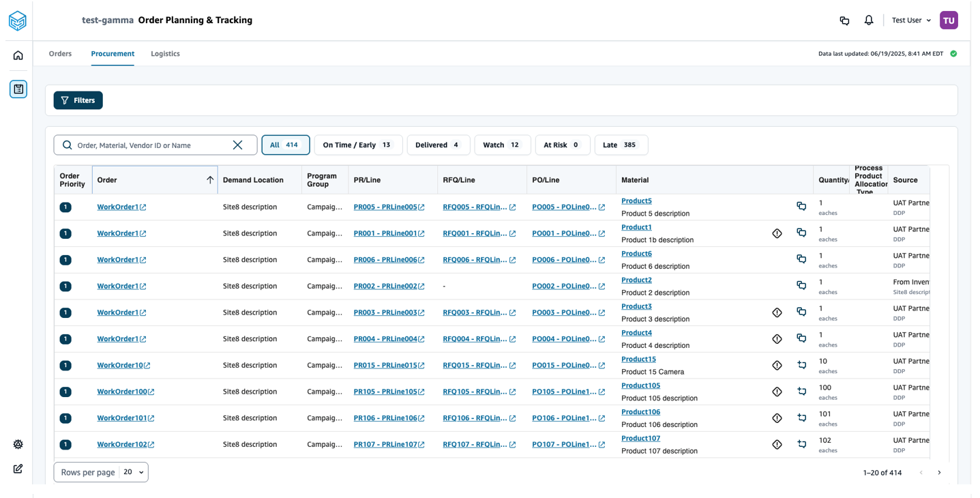
Task: Clear the search field with X icon
Action: pyautogui.click(x=237, y=145)
